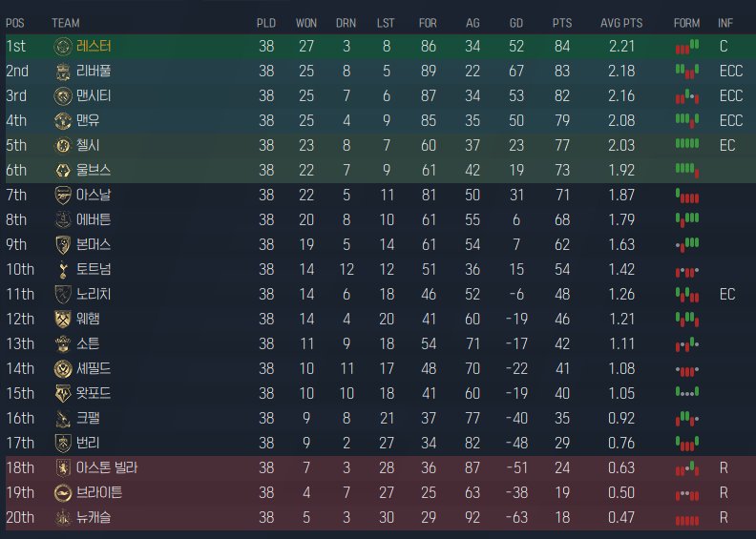
Task: Click the 브라이튼 team name
Action: click(99, 492)
